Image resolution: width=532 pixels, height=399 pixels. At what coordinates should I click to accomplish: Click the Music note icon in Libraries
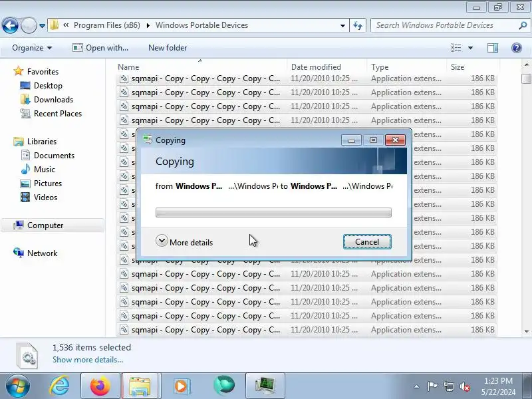pos(25,169)
